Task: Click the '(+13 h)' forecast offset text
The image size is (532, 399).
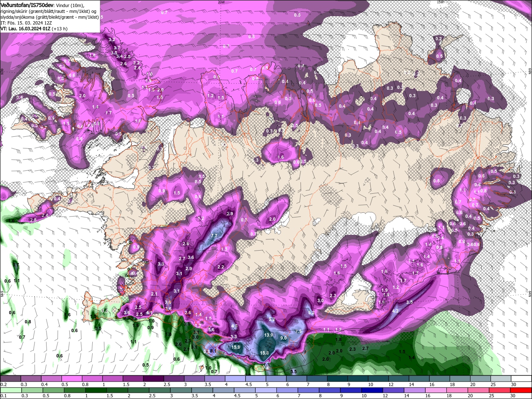Action: tap(60, 29)
